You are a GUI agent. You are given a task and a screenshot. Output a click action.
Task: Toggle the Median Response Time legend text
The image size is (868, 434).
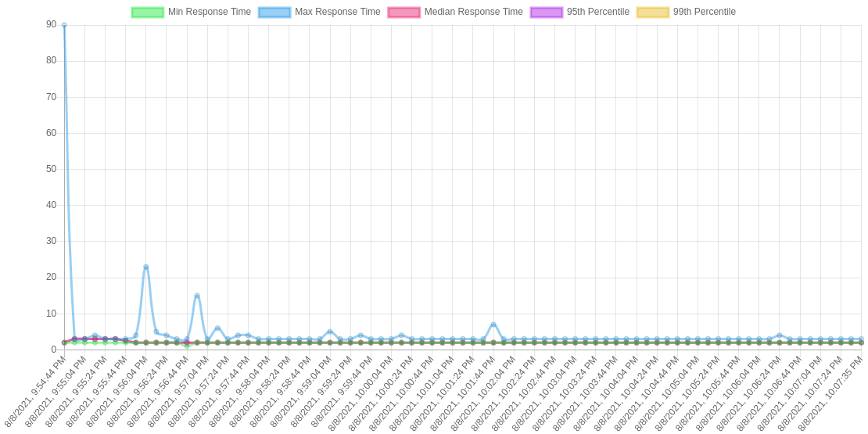click(473, 12)
